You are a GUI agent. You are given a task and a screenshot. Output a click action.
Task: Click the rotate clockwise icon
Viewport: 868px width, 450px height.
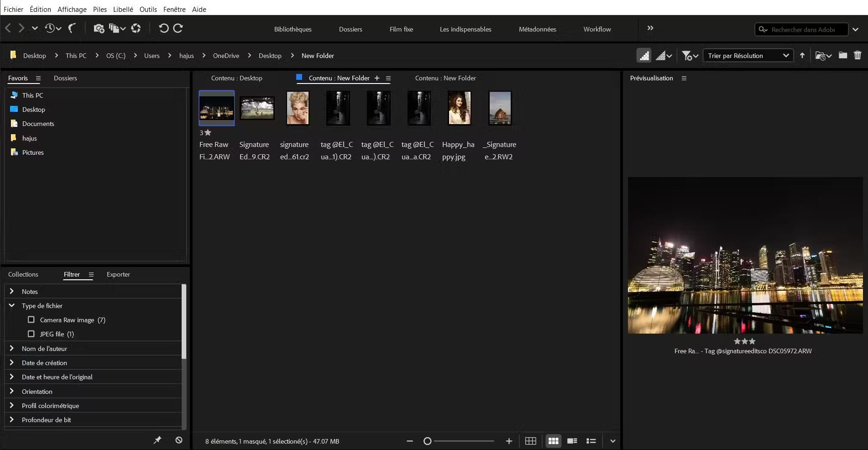tap(178, 28)
